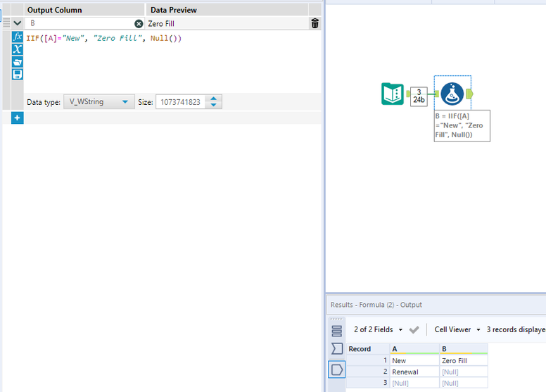The width and height of the screenshot is (546, 392).
Task: Select the Zero Fill data preview value
Action: (x=161, y=24)
